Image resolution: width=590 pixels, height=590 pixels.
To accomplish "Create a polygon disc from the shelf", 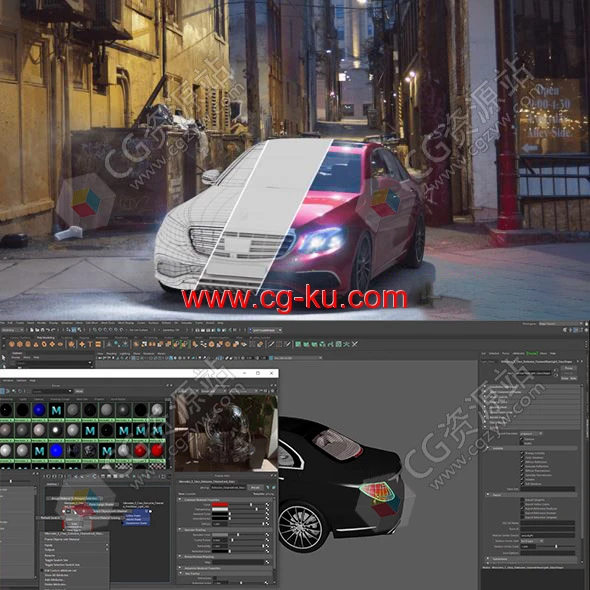I will point(60,344).
